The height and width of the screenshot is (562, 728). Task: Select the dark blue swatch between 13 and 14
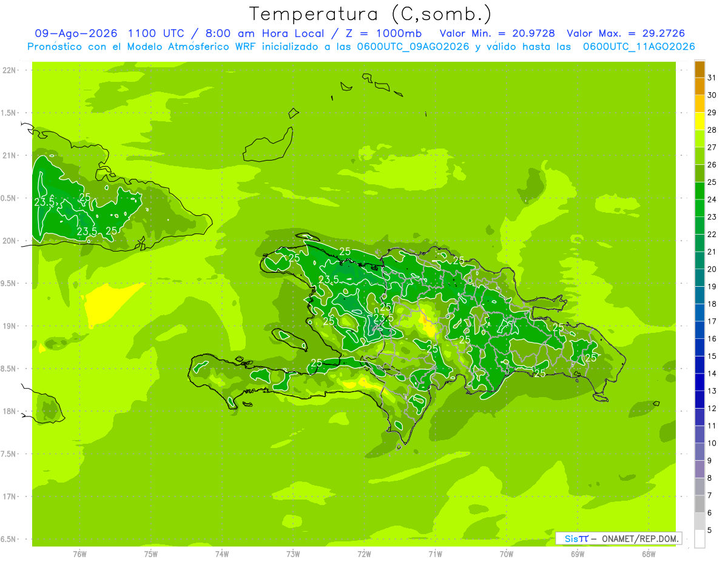tap(700, 382)
